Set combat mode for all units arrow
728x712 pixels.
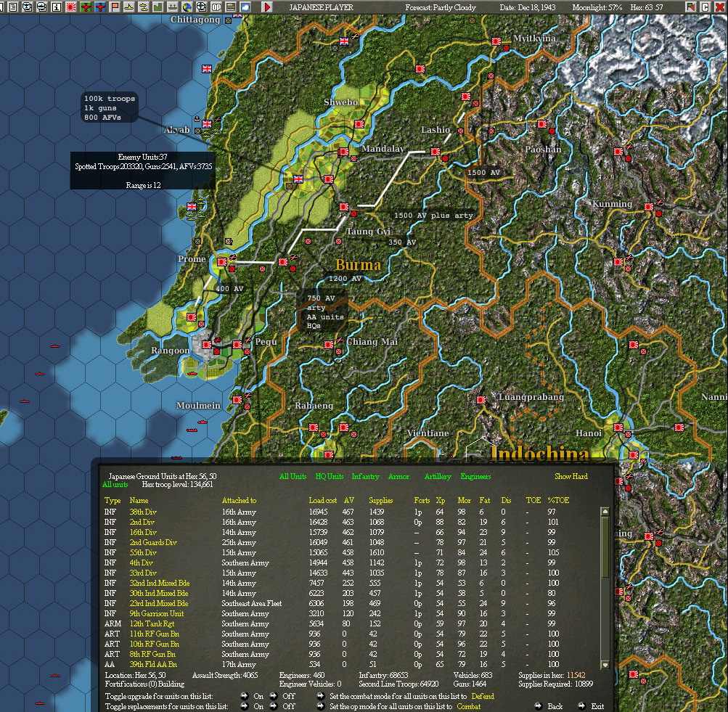tap(320, 696)
